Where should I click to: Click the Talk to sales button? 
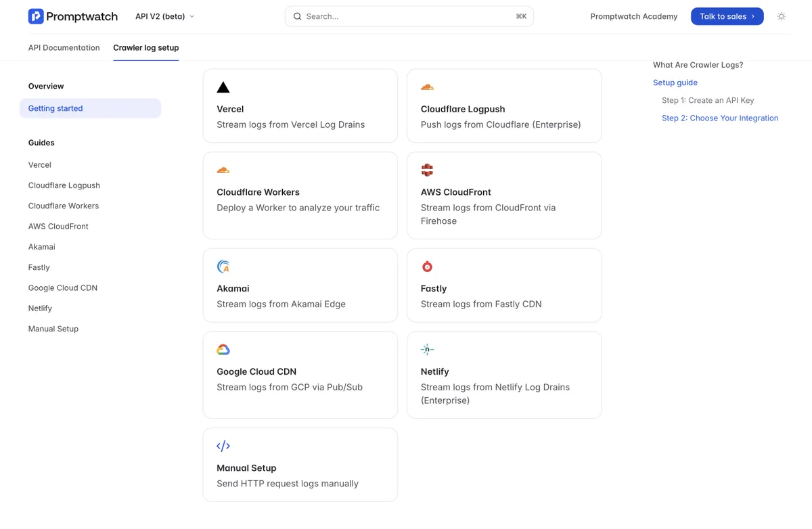727,16
